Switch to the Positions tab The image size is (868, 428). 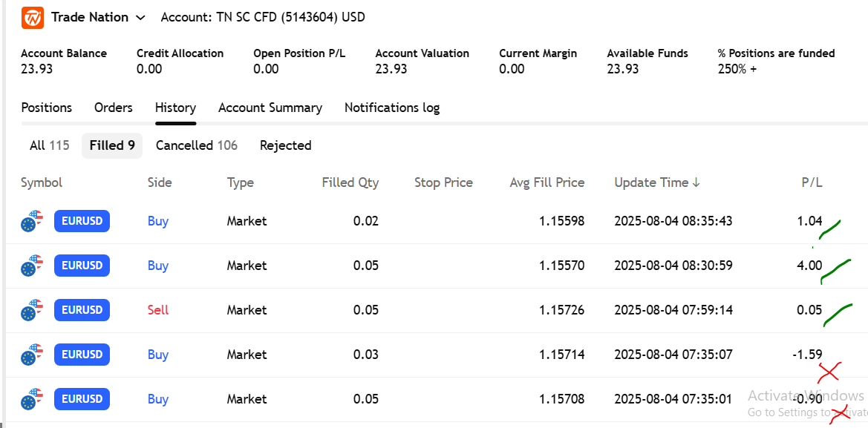(x=46, y=108)
